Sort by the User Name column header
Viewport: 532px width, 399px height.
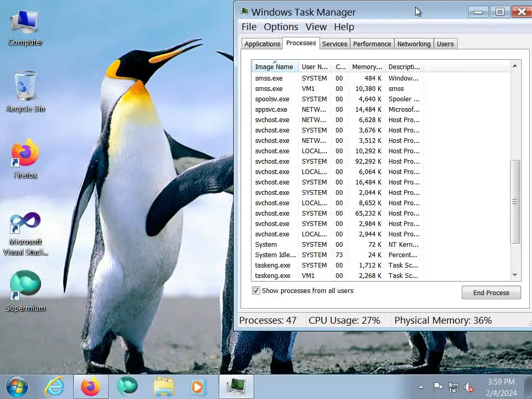pyautogui.click(x=315, y=66)
